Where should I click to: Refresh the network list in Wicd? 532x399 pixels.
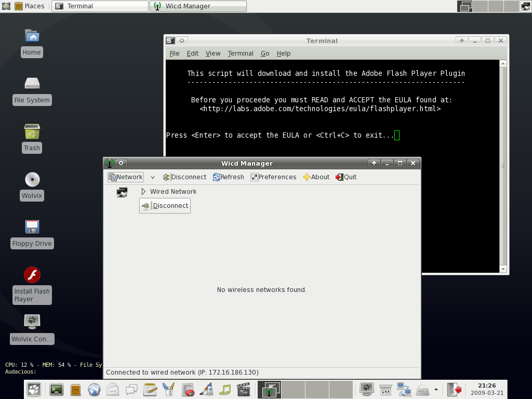pyautogui.click(x=229, y=177)
